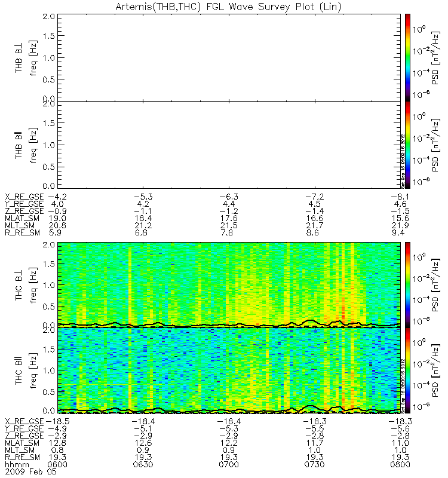Click the THB X value '-7.2'
This screenshot has height=478, width=448.
[x=314, y=197]
